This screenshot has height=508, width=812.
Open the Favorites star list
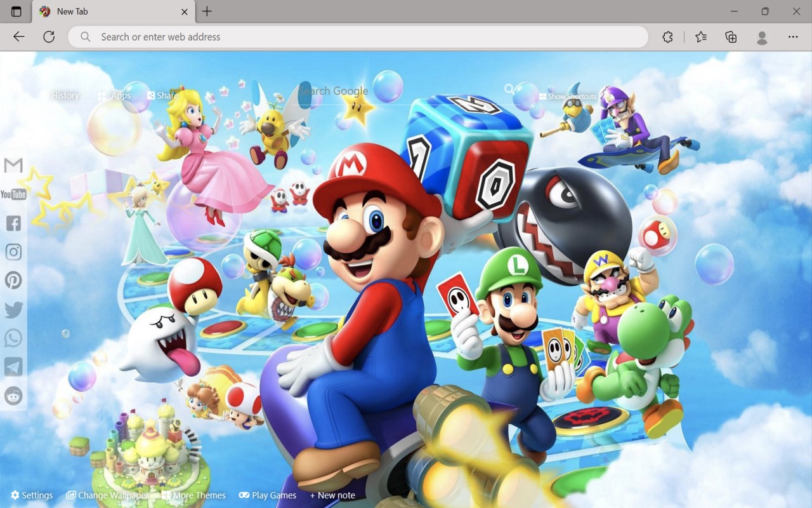[701, 37]
